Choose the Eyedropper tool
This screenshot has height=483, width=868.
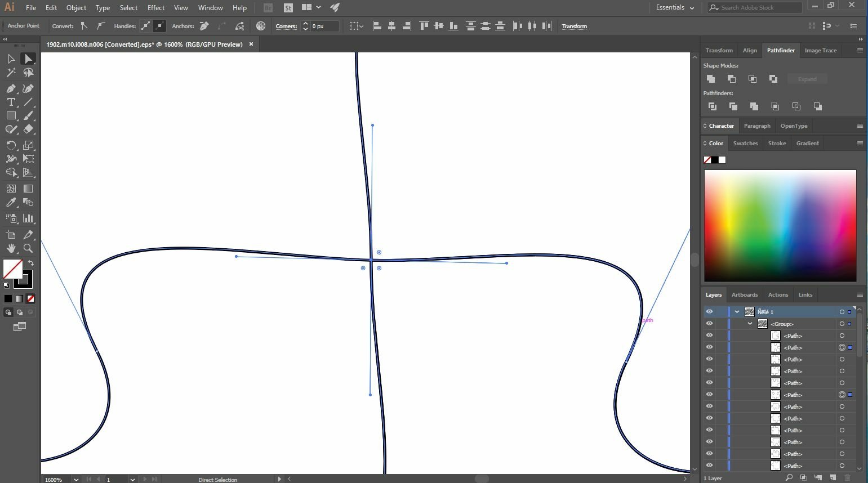[x=11, y=203]
